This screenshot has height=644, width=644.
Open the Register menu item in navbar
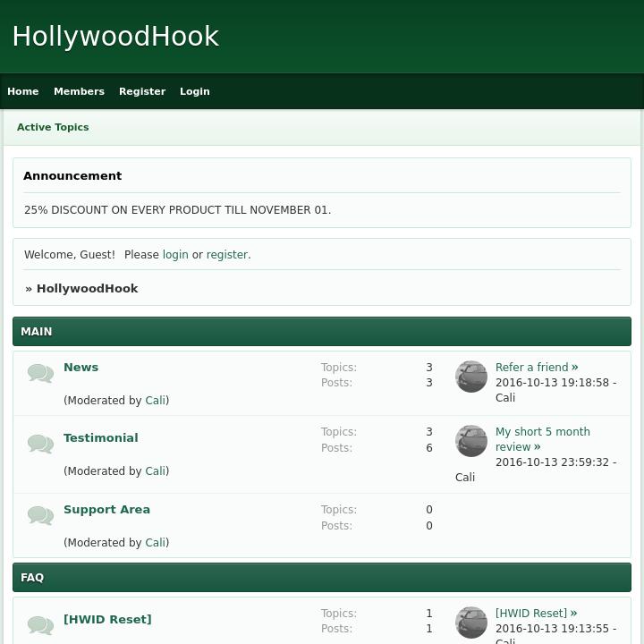[x=142, y=91]
